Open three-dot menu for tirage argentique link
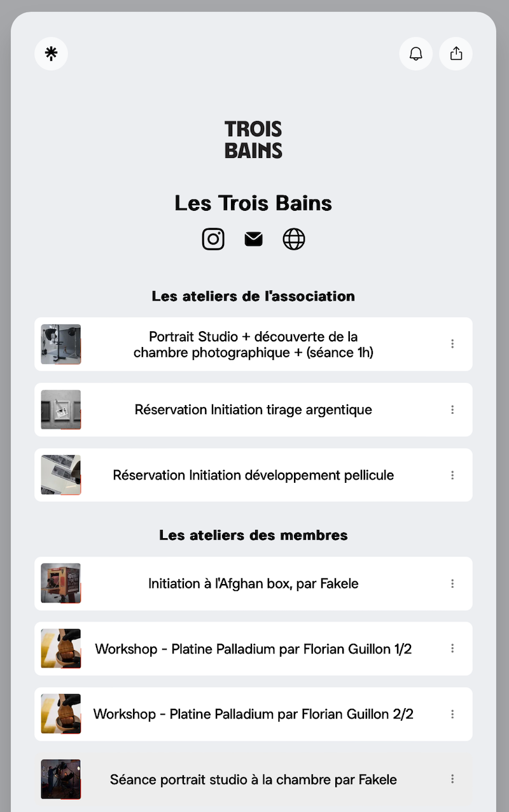 (x=452, y=410)
